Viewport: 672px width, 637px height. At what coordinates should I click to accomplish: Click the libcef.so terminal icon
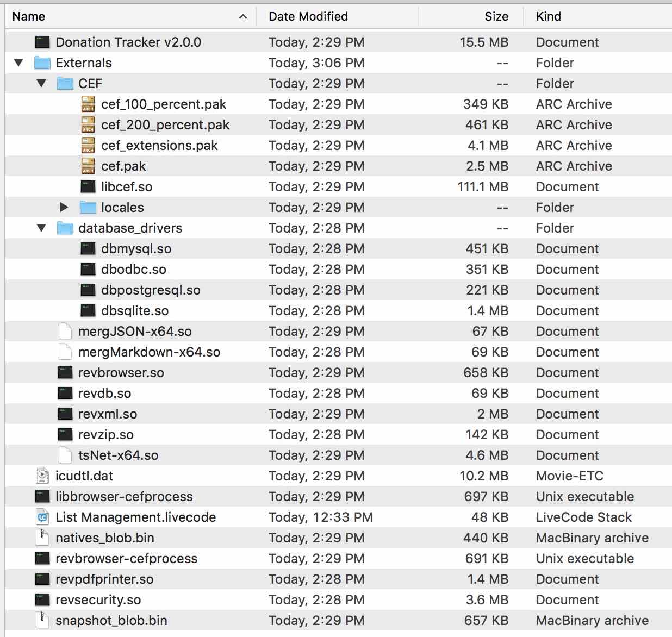point(88,187)
